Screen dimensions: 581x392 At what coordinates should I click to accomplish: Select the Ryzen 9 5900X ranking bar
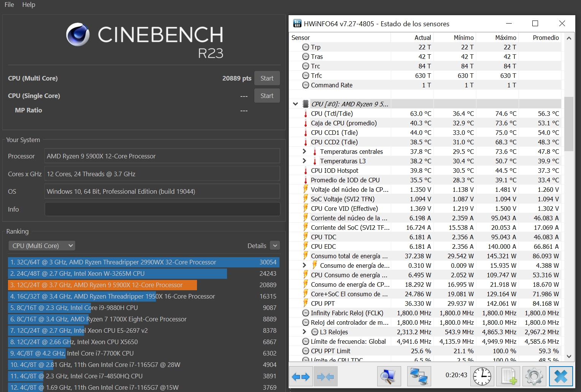(x=103, y=285)
